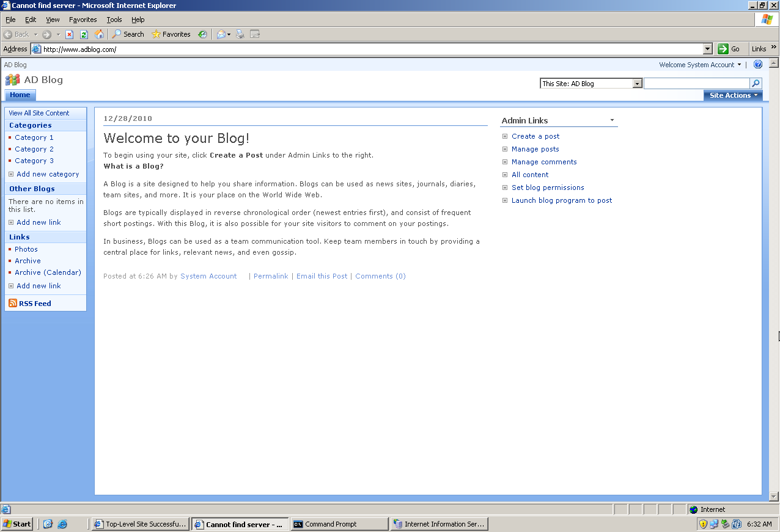Click the Stop loading toolbar icon
Screen dimensions: 780x532
pyautogui.click(x=70, y=34)
